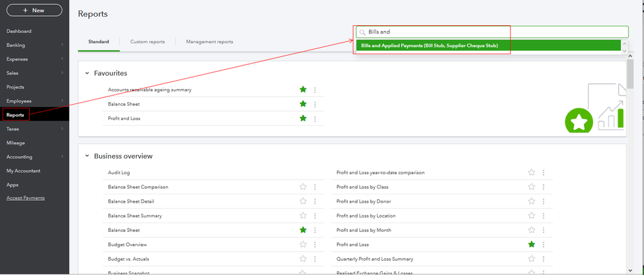The height and width of the screenshot is (275, 644).
Task: Favourite Profit and Loss by Class star
Action: pyautogui.click(x=531, y=187)
